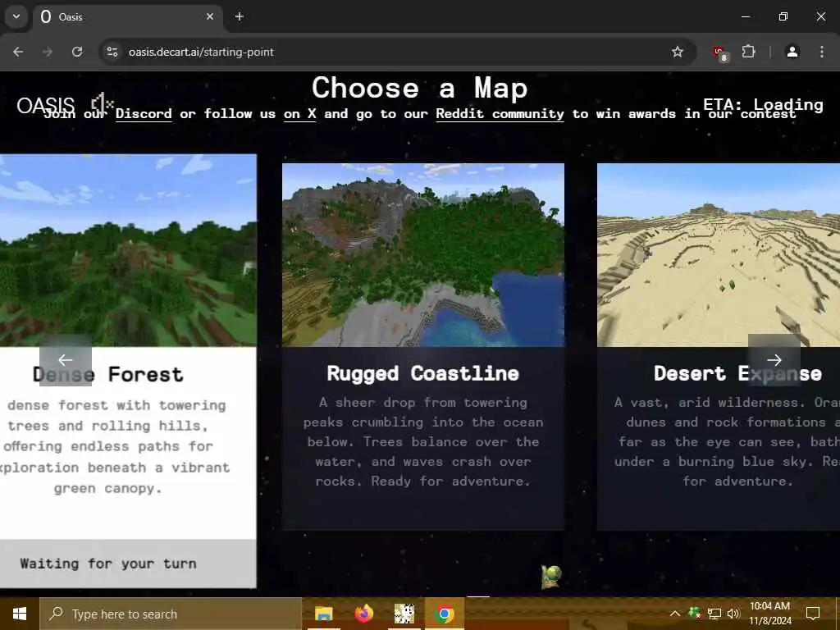840x630 pixels.
Task: Select the Rugged Coastline map image
Action: (x=423, y=255)
